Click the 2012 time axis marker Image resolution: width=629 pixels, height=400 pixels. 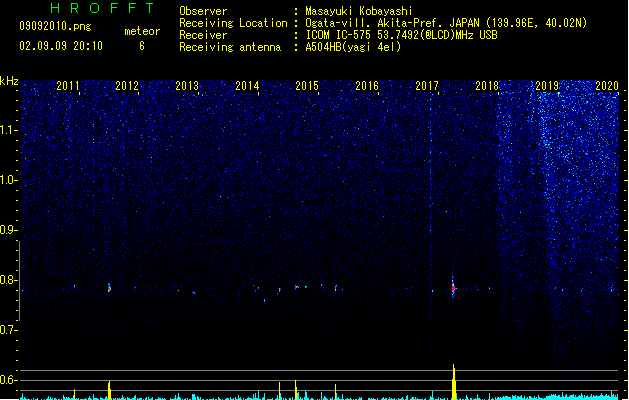127,86
